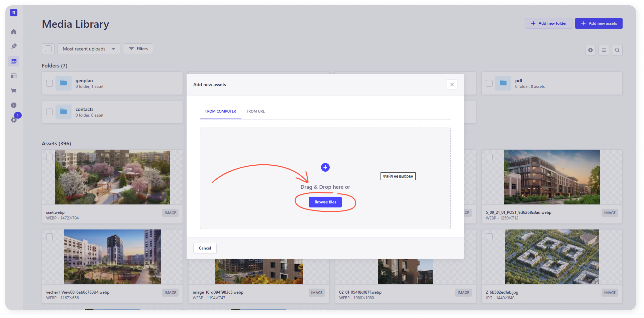Select the From Computer tab
The width and height of the screenshot is (644, 318).
point(220,111)
